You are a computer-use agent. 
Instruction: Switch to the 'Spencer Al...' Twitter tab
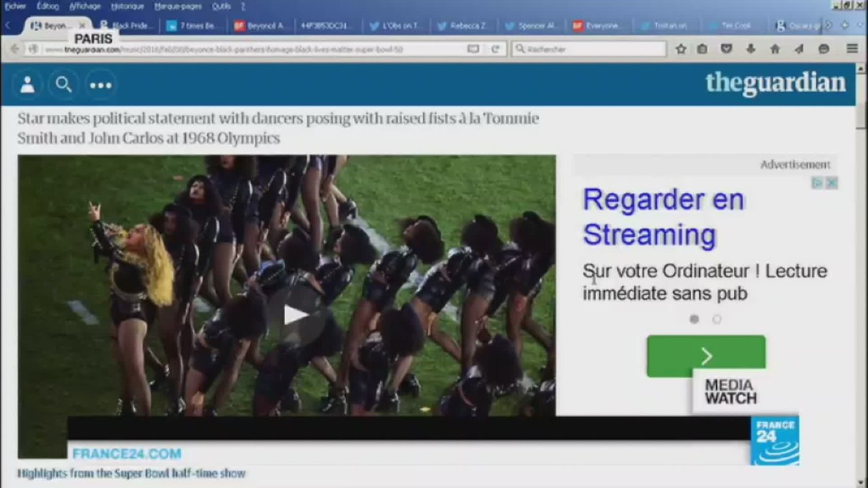click(532, 26)
